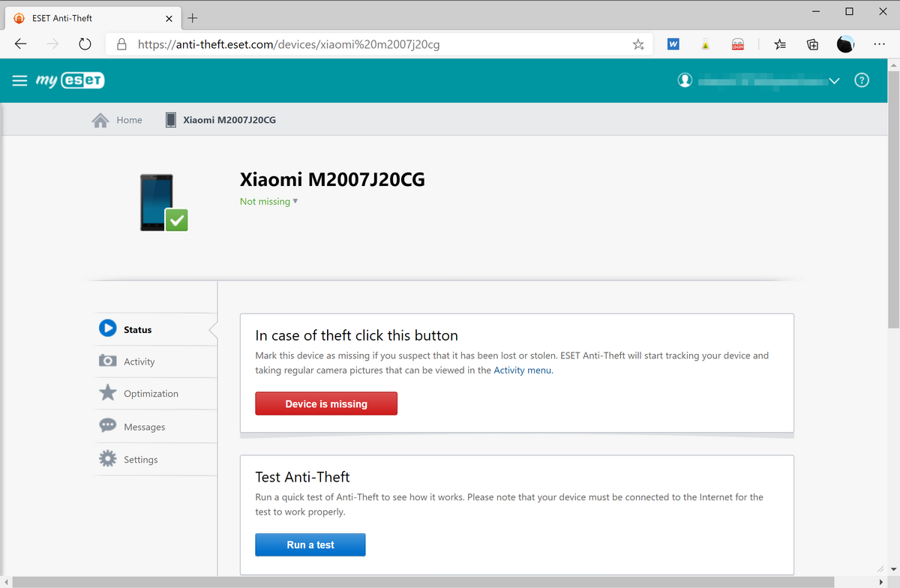Click the user account avatar icon

tap(685, 80)
